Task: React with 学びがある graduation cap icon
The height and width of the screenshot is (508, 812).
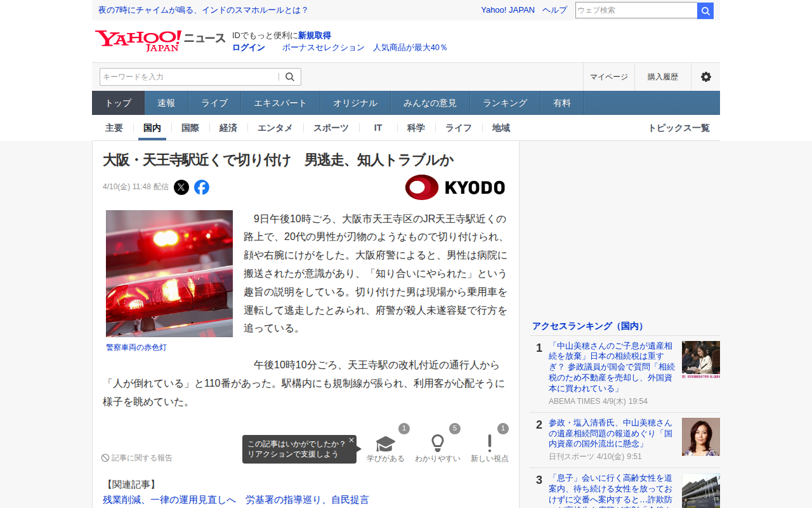Action: (386, 444)
